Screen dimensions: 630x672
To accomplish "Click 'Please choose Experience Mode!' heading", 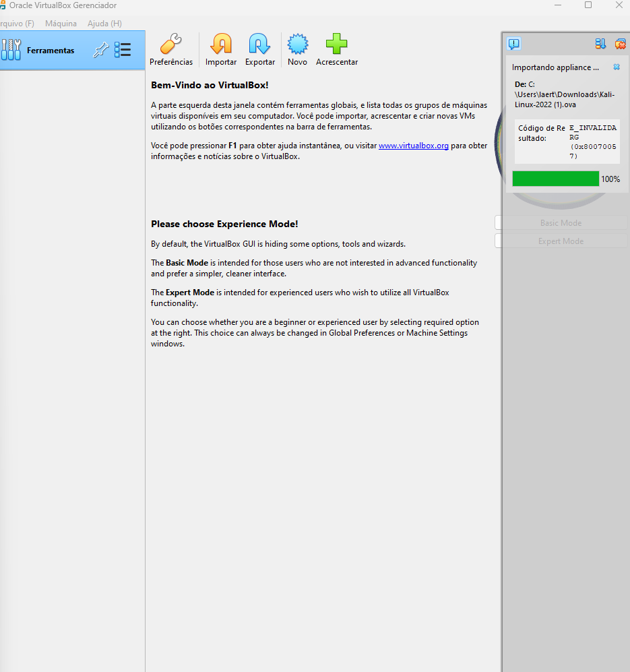I will pyautogui.click(x=224, y=224).
